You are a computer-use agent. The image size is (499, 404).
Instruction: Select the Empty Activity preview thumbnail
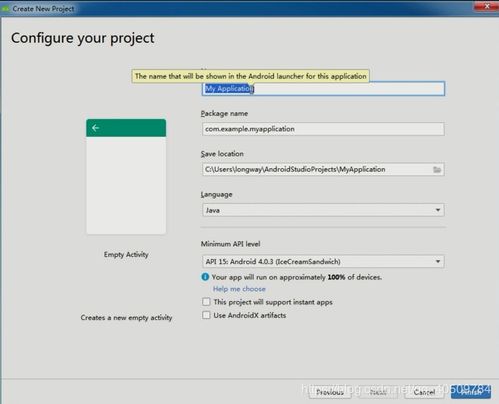[126, 176]
